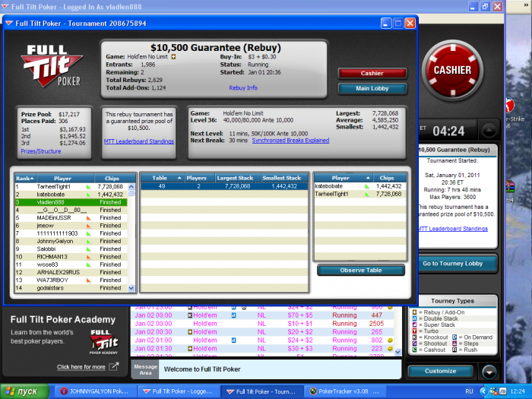Open Synchronized Breaks Explained link
This screenshot has width=532, height=399.
pos(290,141)
